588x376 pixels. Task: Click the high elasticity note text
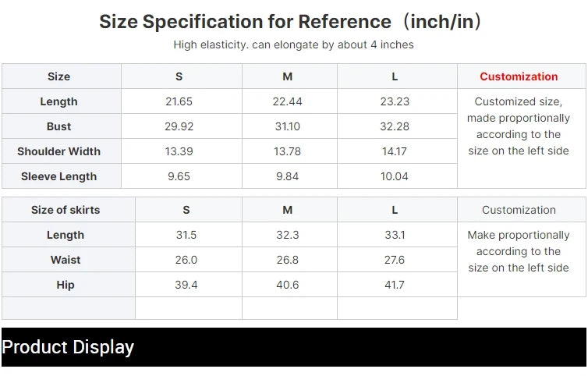pos(293,44)
